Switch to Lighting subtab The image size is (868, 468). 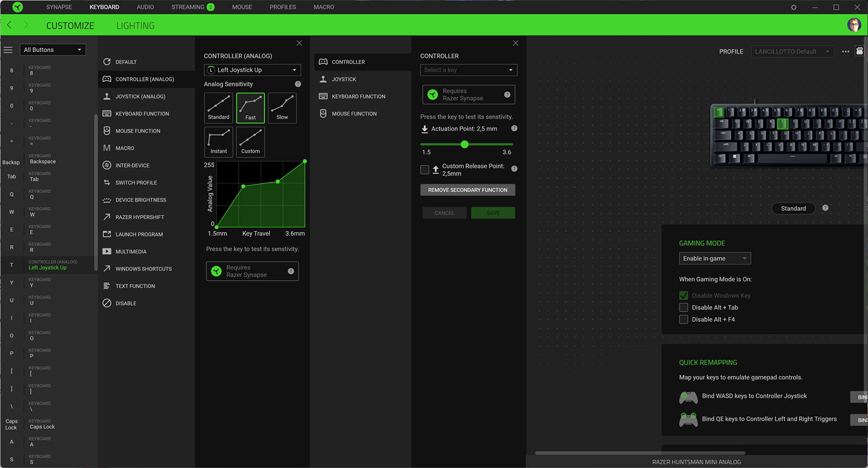(x=136, y=26)
